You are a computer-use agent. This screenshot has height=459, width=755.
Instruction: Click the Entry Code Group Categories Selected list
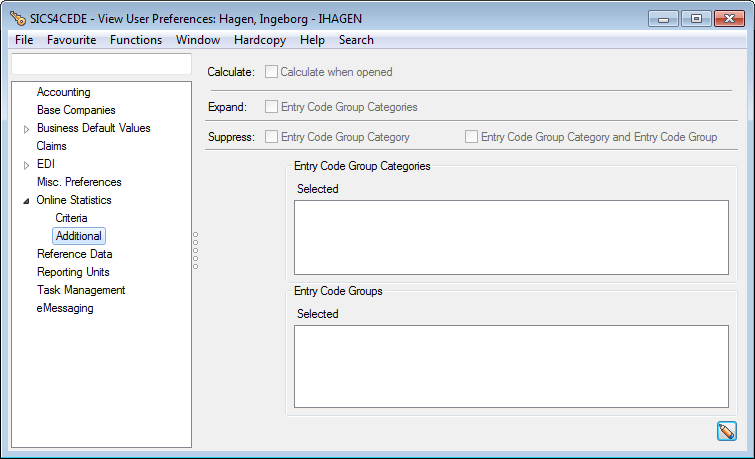tap(511, 237)
